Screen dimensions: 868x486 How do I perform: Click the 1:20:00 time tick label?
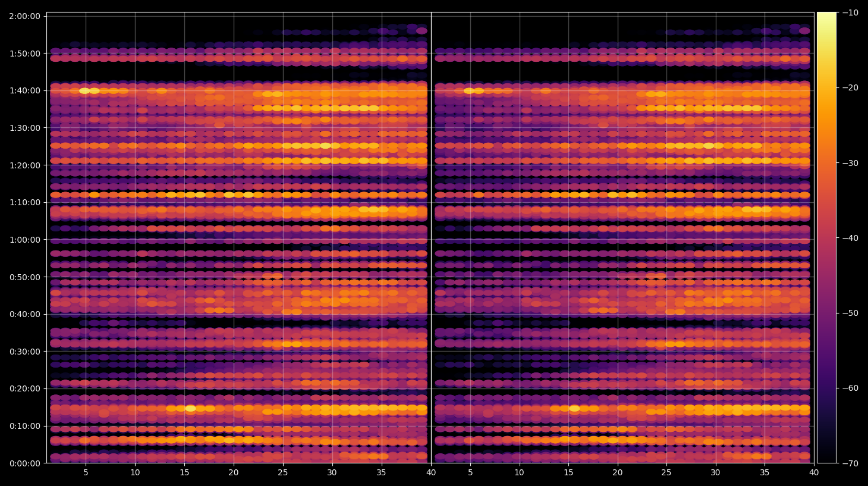point(24,165)
